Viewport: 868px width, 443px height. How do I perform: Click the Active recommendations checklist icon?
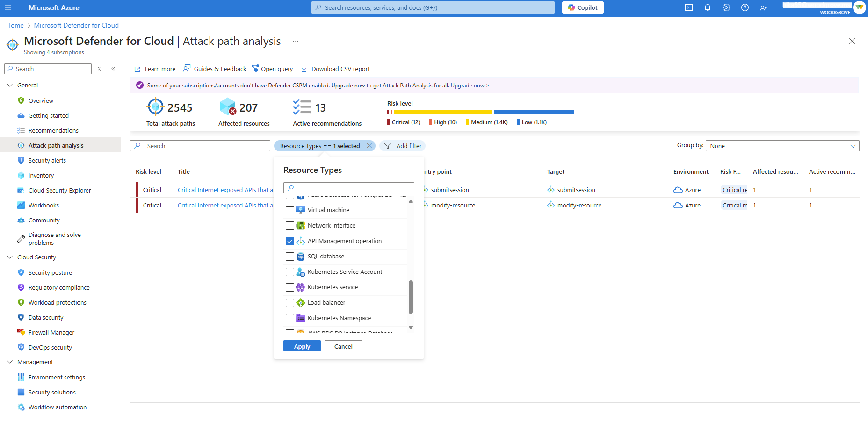(x=302, y=107)
